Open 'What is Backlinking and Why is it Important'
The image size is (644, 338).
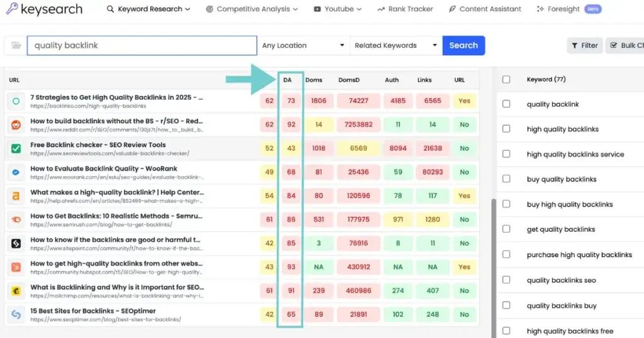pos(117,287)
